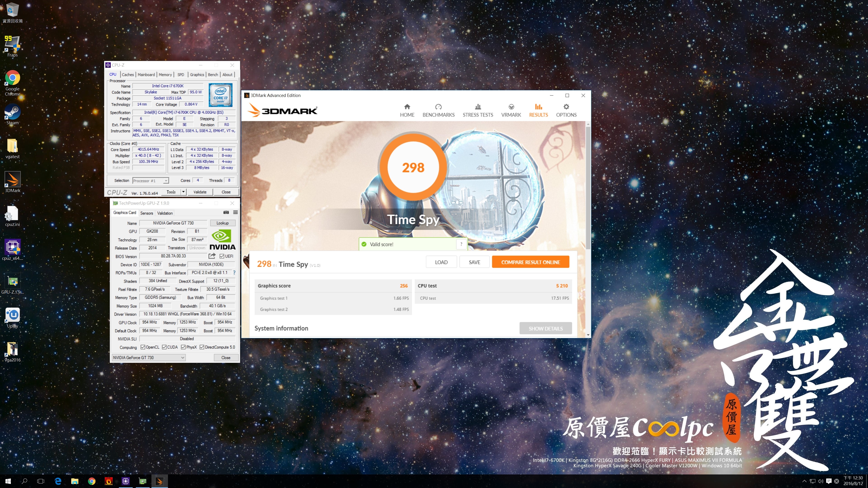Select the vga2016 desktop icon
Image resolution: width=868 pixels, height=488 pixels.
point(12,352)
